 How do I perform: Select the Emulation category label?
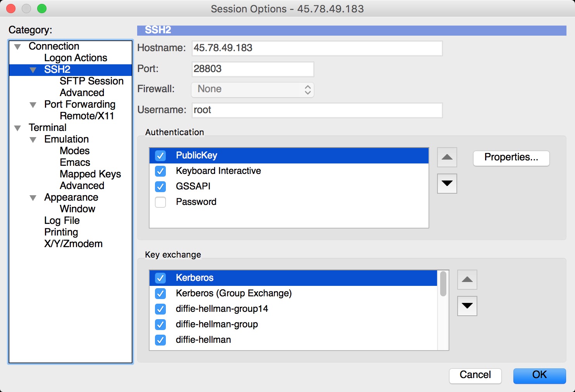click(67, 139)
